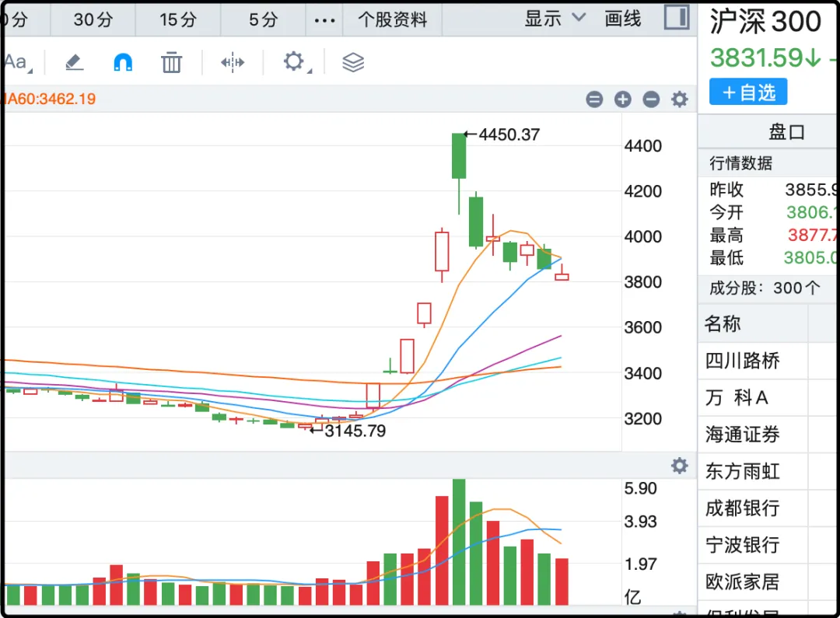
Task: Select the eraser drawing tool
Action: pos(75,62)
